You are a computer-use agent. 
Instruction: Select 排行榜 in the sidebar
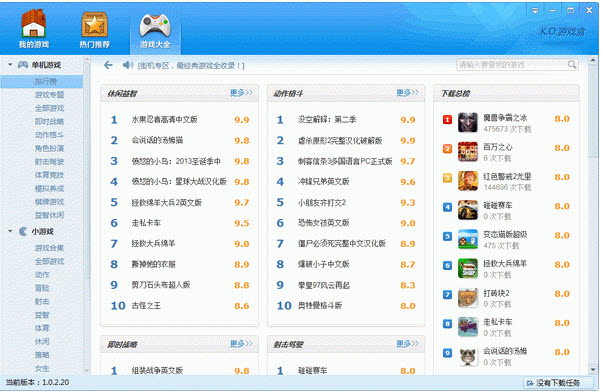coord(41,81)
